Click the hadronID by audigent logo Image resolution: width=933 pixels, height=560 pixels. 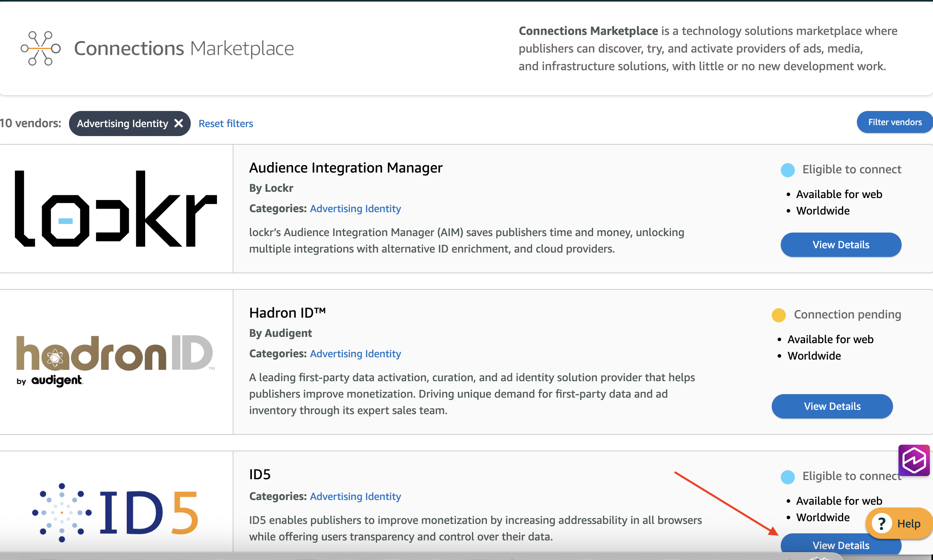tap(116, 361)
